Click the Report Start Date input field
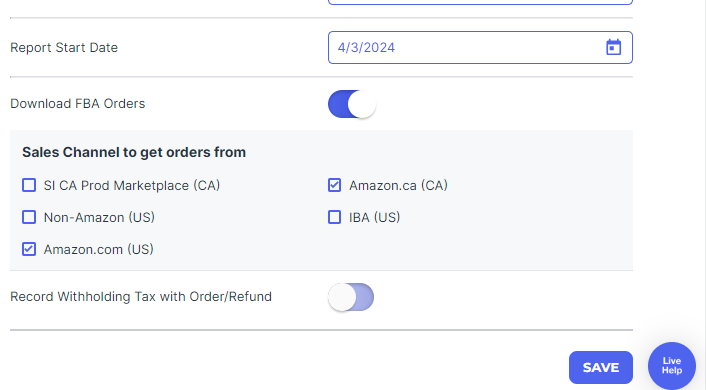The height and width of the screenshot is (390, 706). coord(480,47)
